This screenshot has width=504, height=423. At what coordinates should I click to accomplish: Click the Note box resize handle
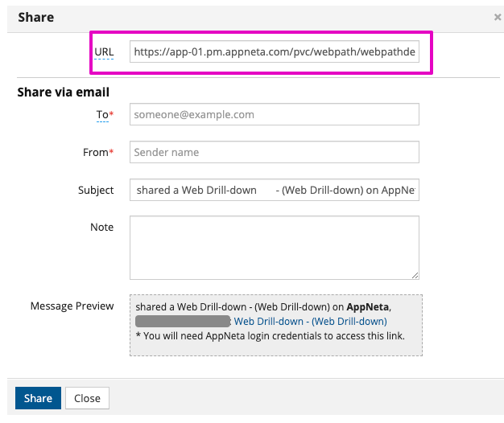click(x=415, y=274)
